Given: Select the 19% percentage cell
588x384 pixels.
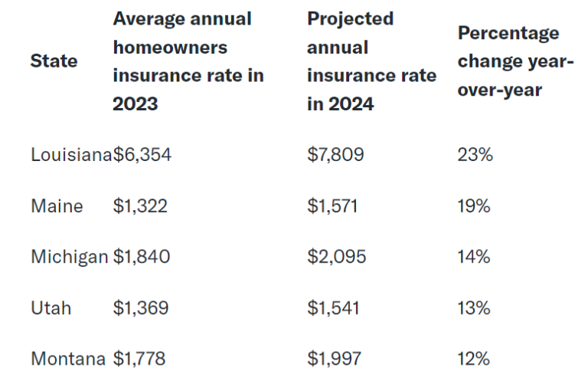Looking at the screenshot, I should 474,206.
